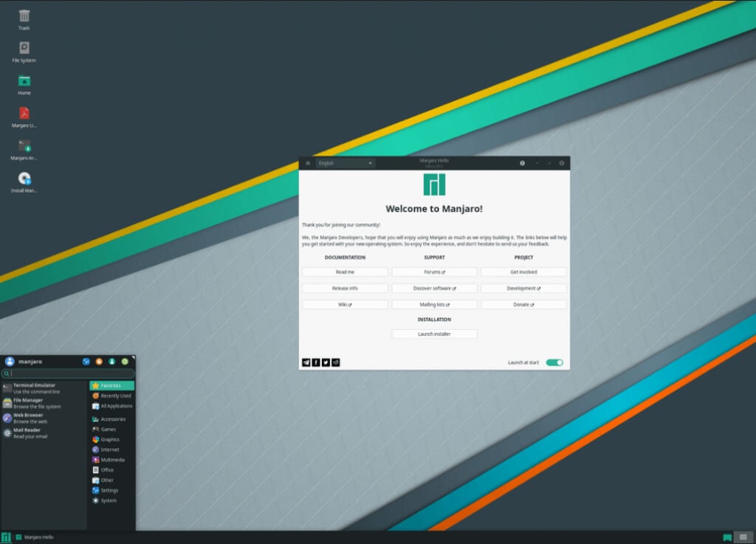Focus the application menu search field
Screen dimensions: 756x544
tap(68, 373)
